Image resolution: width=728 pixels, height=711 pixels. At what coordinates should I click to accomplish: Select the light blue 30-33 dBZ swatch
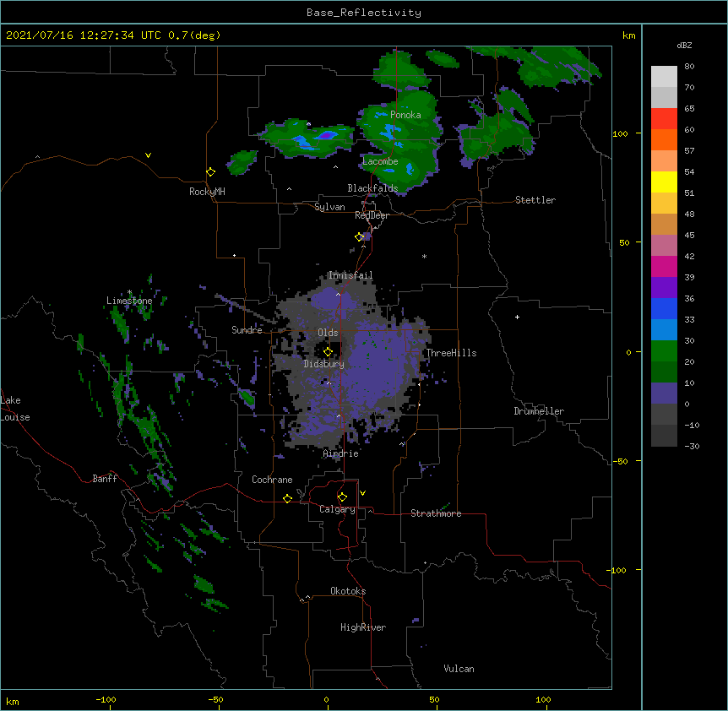tap(664, 329)
